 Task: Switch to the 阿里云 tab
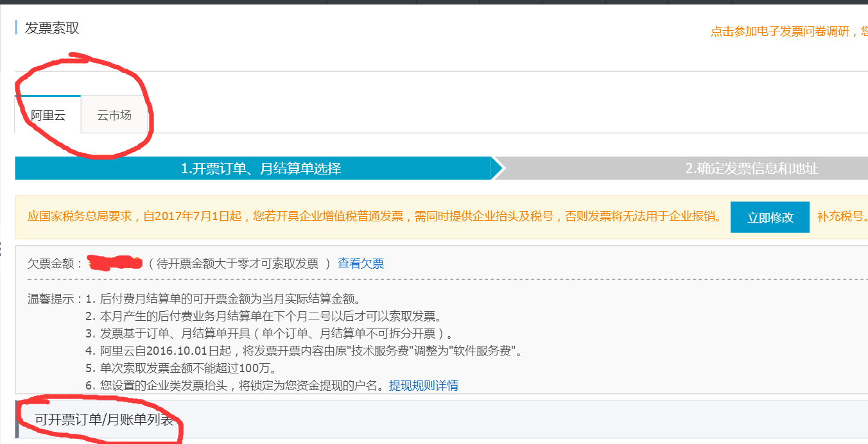tap(48, 115)
